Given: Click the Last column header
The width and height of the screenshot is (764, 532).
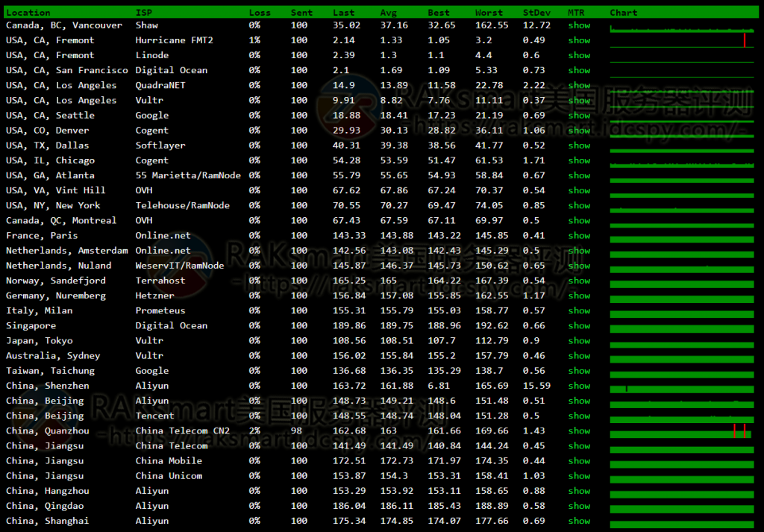Looking at the screenshot, I should coord(343,13).
